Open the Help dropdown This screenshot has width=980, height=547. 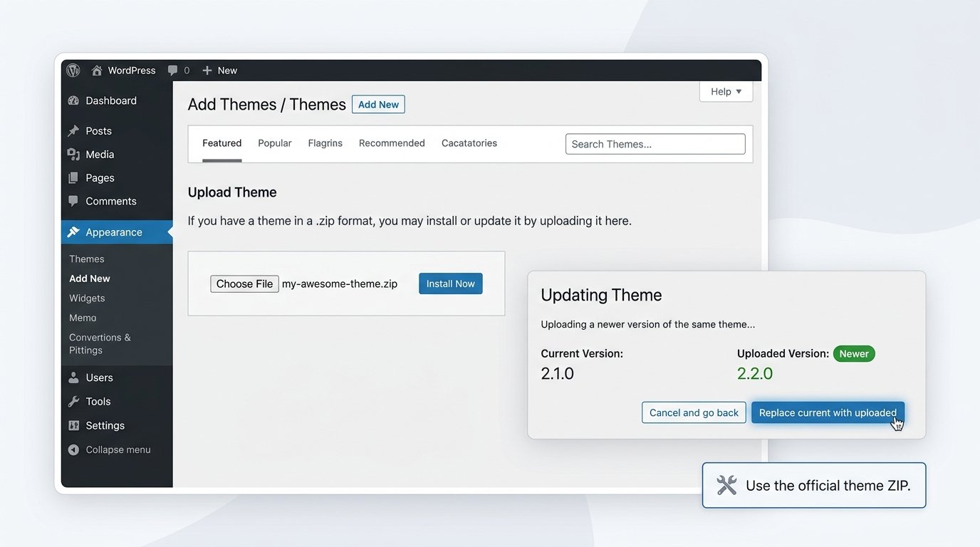(726, 91)
